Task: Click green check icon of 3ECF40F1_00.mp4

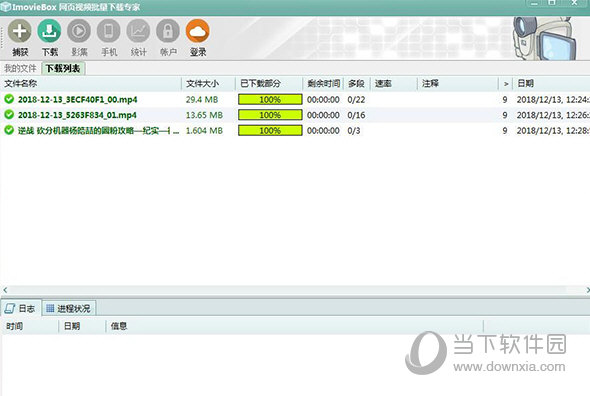Action: click(x=9, y=99)
